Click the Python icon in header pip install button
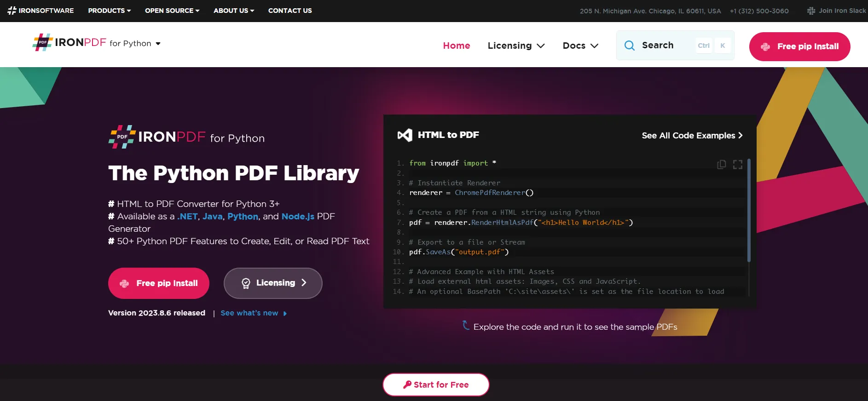Image resolution: width=868 pixels, height=401 pixels. [x=765, y=46]
